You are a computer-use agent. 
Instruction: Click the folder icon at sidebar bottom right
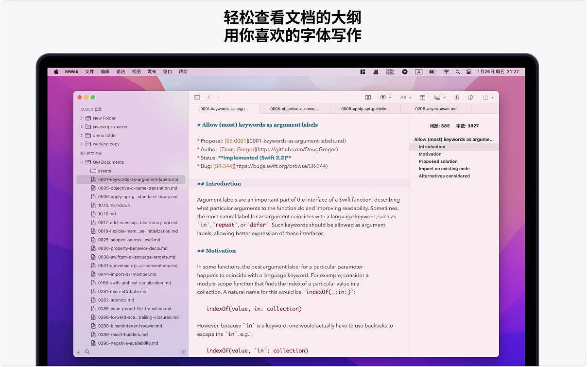(x=183, y=352)
